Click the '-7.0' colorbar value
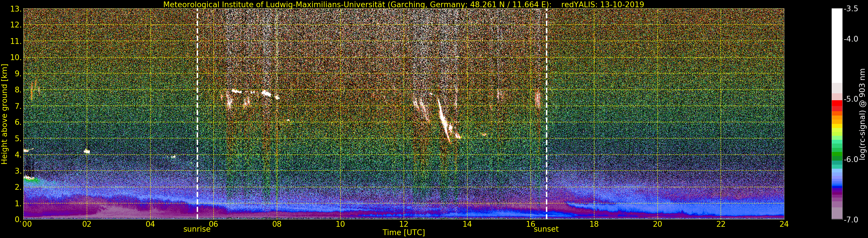Viewport: 868px width, 238px height. (851, 220)
